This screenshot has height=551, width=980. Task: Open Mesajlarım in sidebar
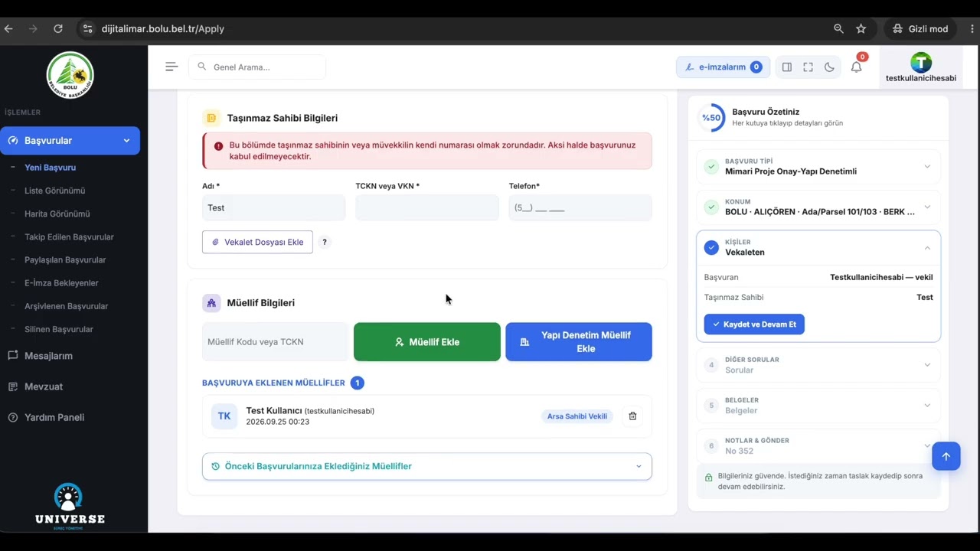tap(48, 356)
